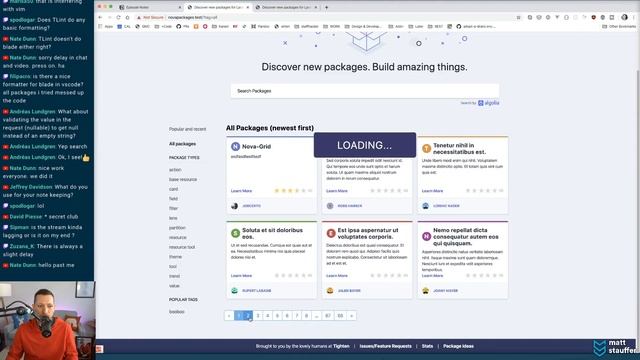Switch to the Episode Notes tab
Viewport: 640px width, 360px height.
149,7
